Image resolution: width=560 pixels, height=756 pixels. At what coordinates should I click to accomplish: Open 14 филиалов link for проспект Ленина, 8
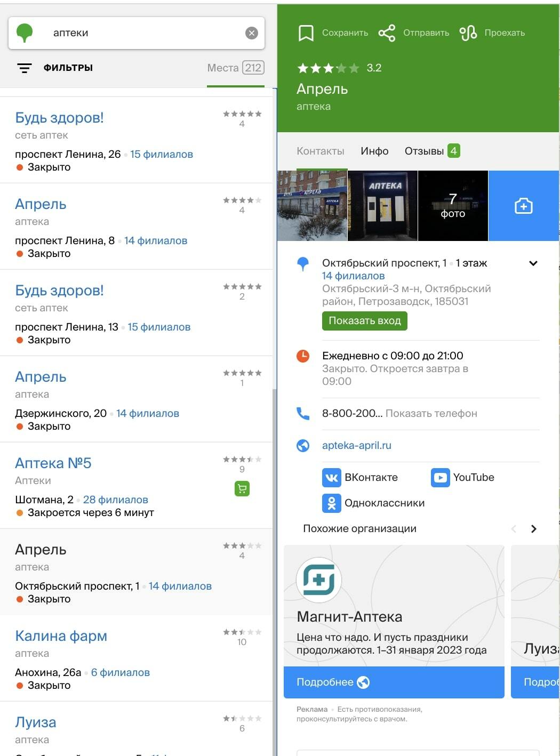[x=156, y=240]
